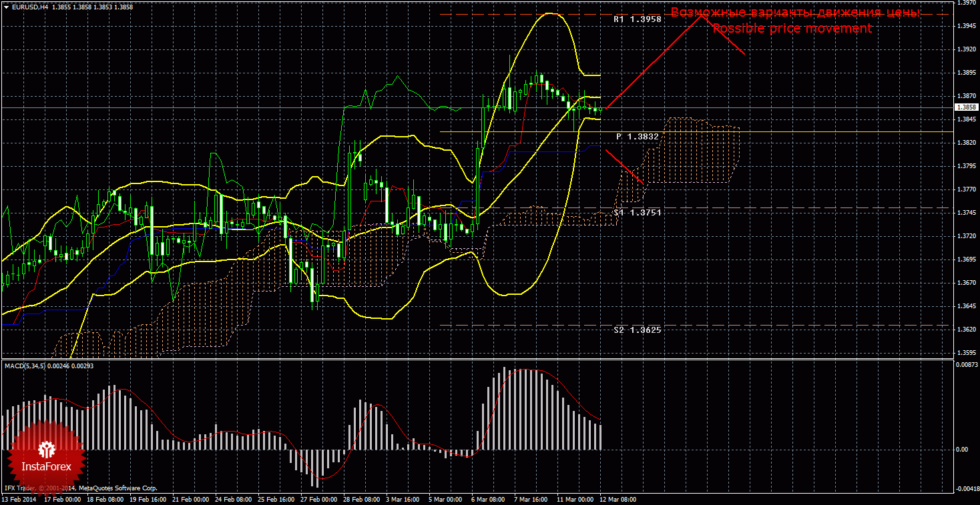Select the P 1.3832 pivot label

pos(638,136)
